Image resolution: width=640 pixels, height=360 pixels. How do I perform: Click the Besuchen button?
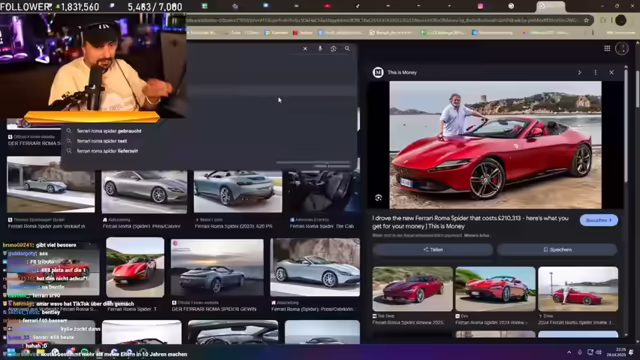point(599,220)
